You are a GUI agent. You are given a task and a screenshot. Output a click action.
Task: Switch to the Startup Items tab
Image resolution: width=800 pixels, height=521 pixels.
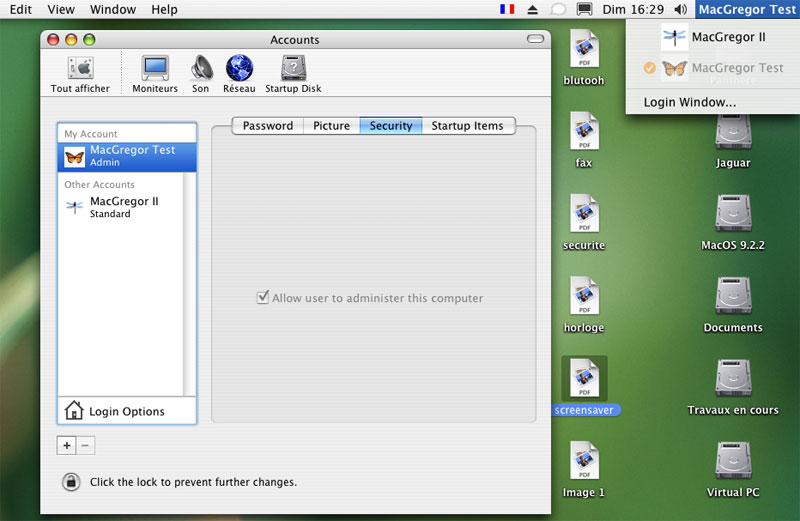pos(468,126)
